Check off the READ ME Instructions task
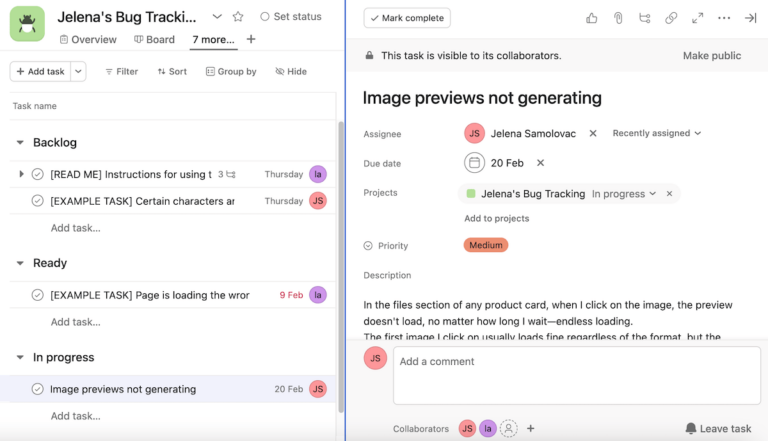This screenshot has height=441, width=768. (37, 174)
